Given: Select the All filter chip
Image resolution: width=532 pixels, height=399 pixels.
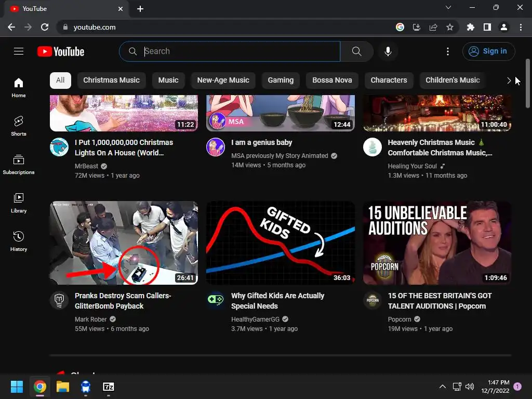Looking at the screenshot, I should (x=60, y=81).
